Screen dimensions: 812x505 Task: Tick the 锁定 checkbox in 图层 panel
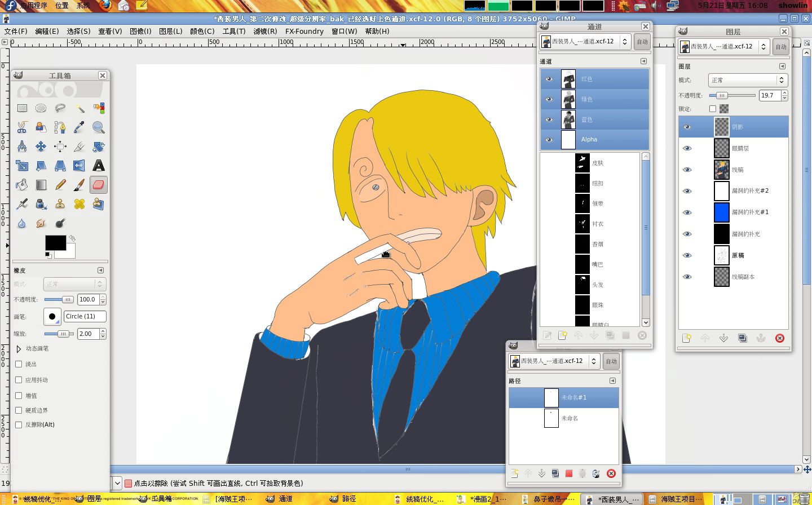713,109
